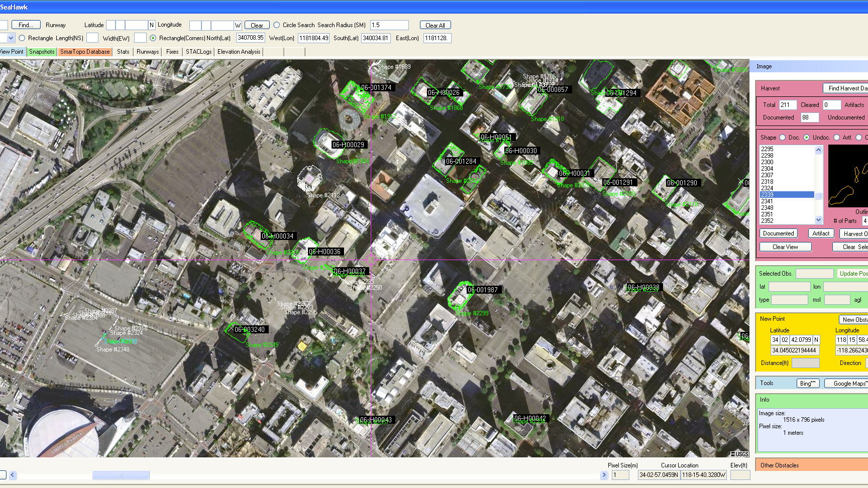Image resolution: width=868 pixels, height=488 pixels.
Task: Choose the Undoc. shape radio option
Action: [x=807, y=138]
